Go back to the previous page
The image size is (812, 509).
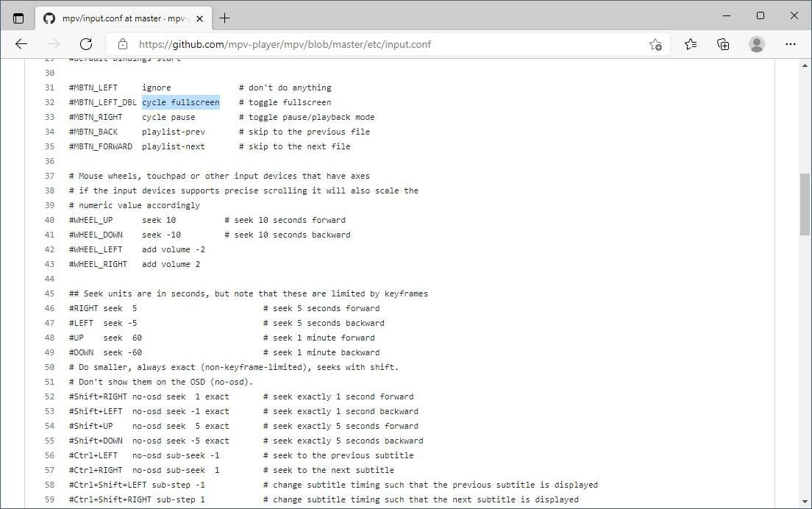pos(21,44)
